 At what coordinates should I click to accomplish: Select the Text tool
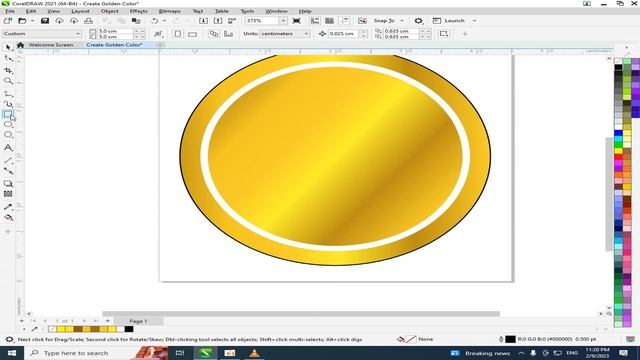(8, 147)
